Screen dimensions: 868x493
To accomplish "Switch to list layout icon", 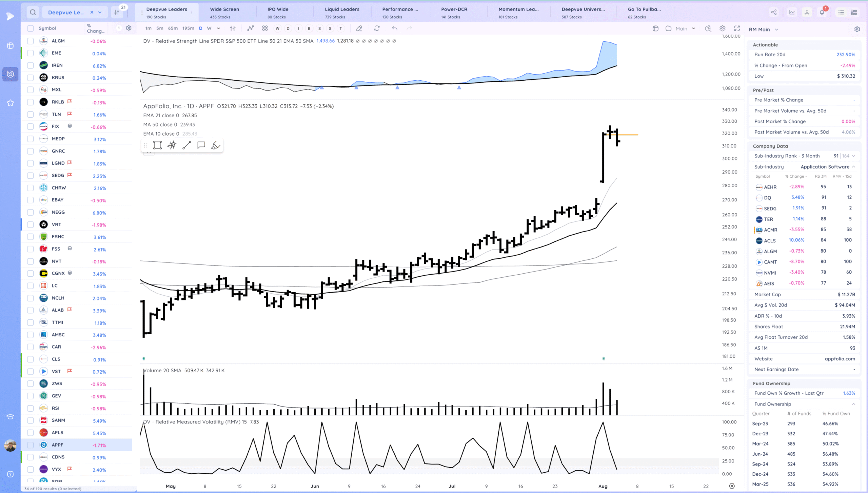I will click(841, 13).
